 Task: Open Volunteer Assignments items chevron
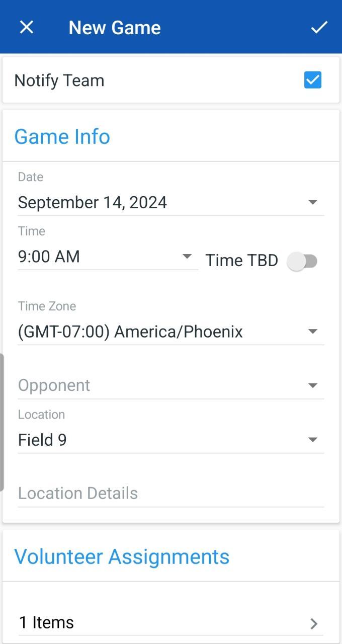click(314, 624)
